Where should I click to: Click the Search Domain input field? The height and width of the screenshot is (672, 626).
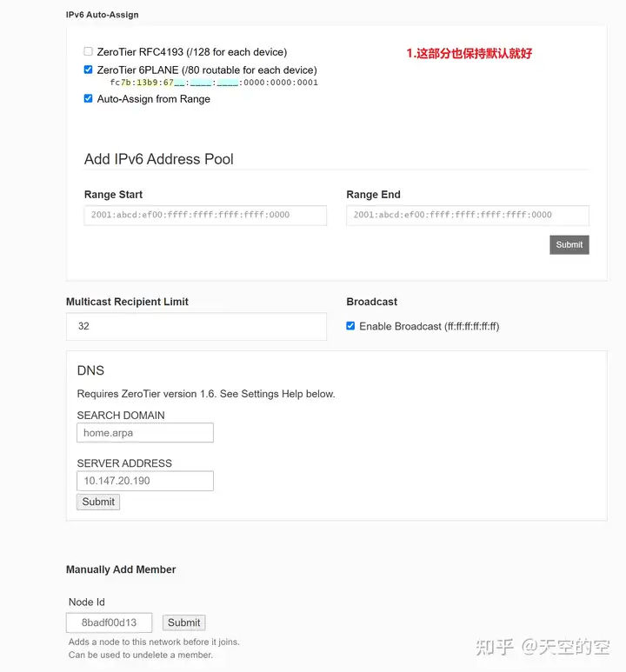click(145, 433)
